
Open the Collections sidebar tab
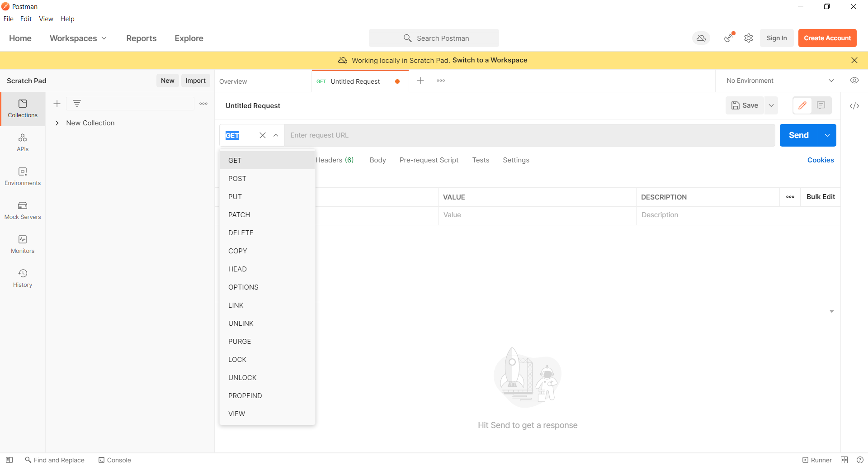coord(23,109)
